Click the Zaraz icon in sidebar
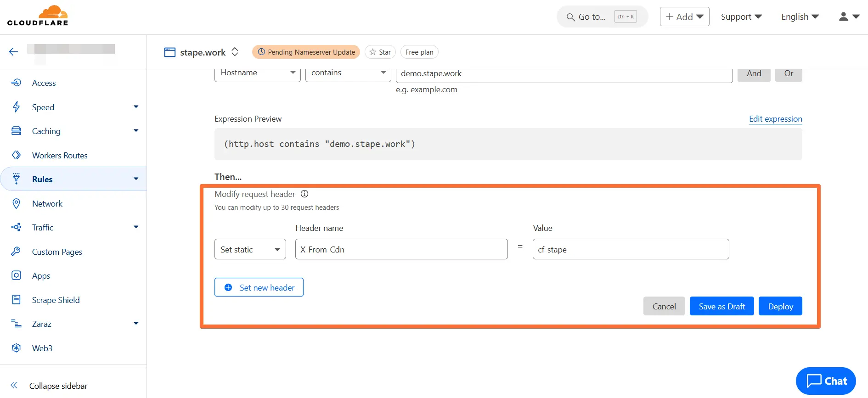 [x=16, y=324]
